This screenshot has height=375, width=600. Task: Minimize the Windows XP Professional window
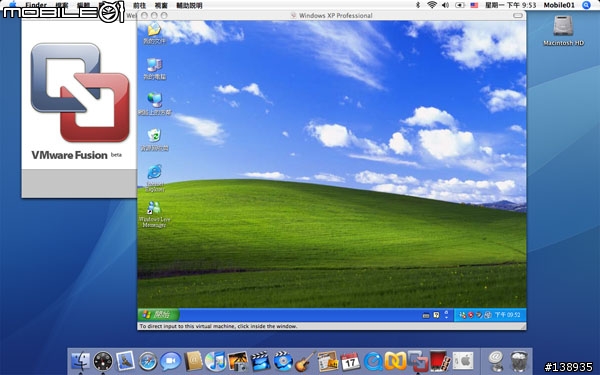(154, 15)
